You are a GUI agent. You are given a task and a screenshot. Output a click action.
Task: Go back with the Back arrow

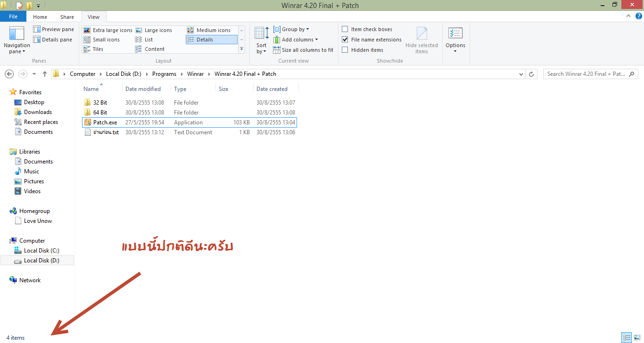(x=9, y=74)
